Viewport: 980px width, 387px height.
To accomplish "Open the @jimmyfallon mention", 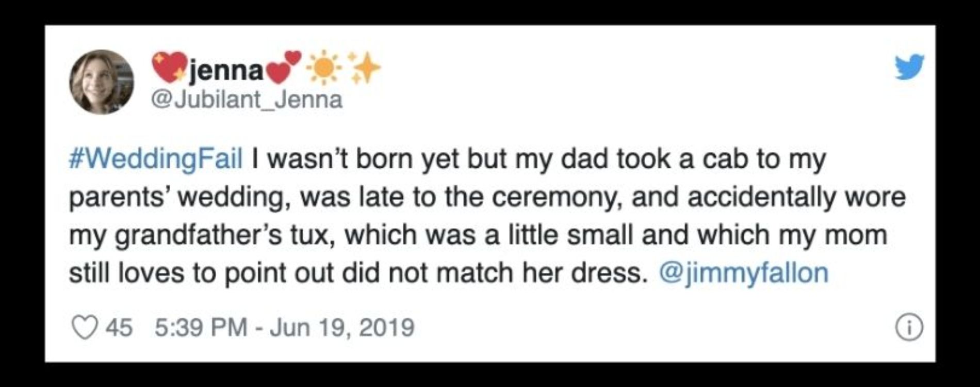I will click(x=743, y=273).
